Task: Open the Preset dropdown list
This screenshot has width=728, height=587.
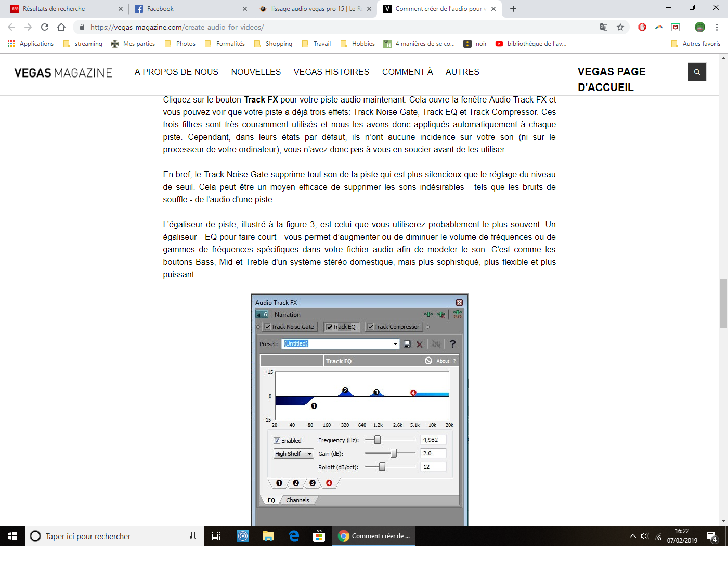Action: 395,344
